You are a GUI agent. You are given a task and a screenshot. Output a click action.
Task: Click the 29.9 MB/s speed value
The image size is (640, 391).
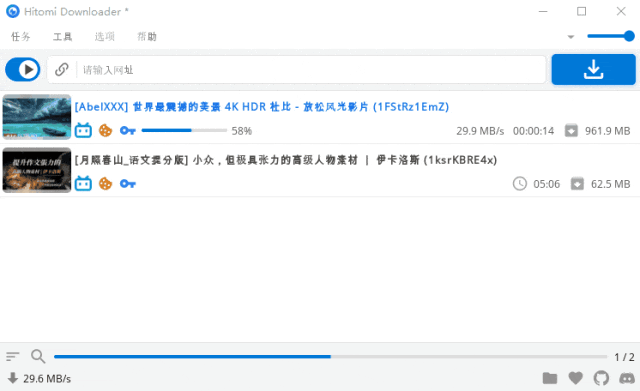pyautogui.click(x=480, y=131)
